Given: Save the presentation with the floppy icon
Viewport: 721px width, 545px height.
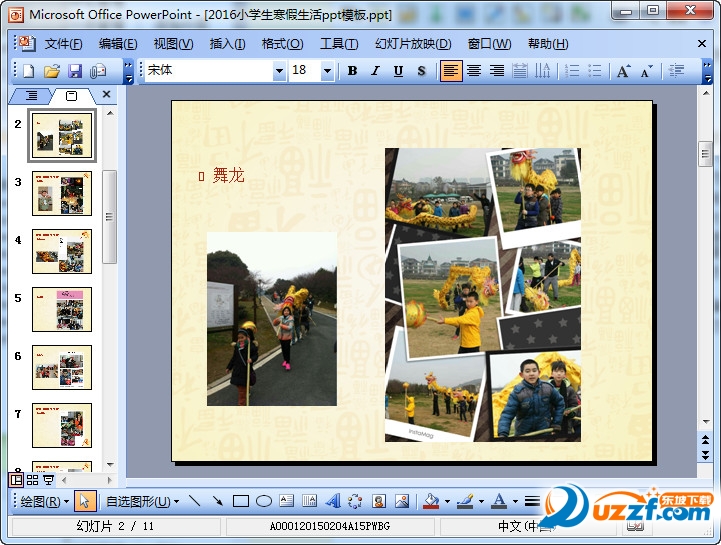Looking at the screenshot, I should [75, 71].
